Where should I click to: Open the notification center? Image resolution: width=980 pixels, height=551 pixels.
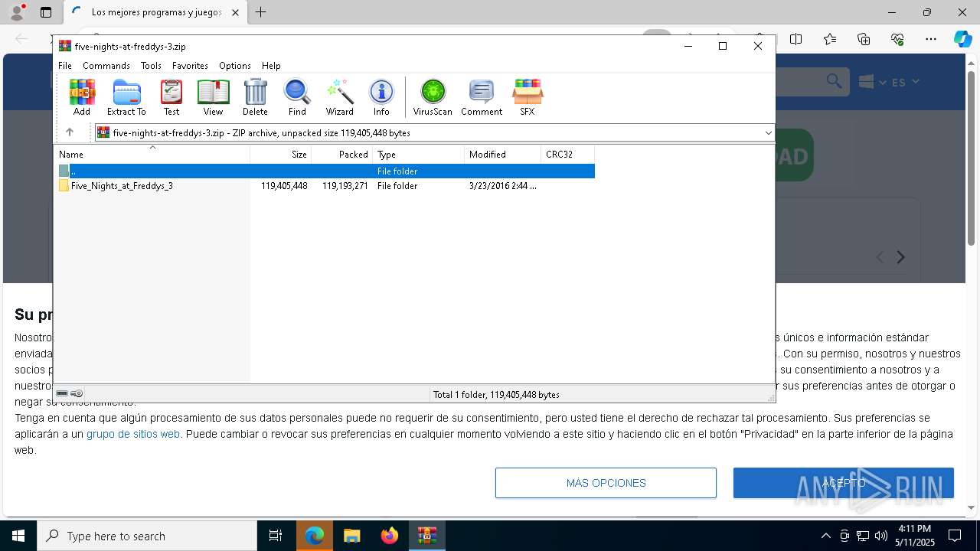tap(955, 536)
